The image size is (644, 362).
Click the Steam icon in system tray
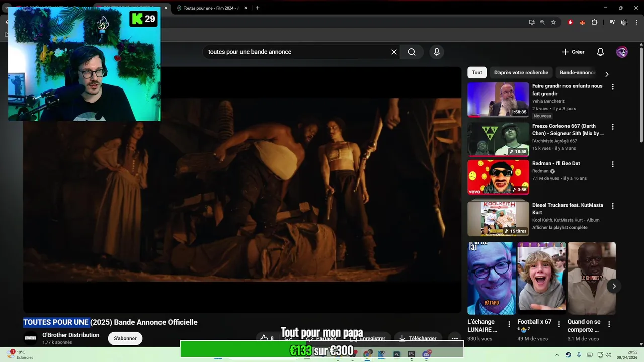click(x=568, y=355)
